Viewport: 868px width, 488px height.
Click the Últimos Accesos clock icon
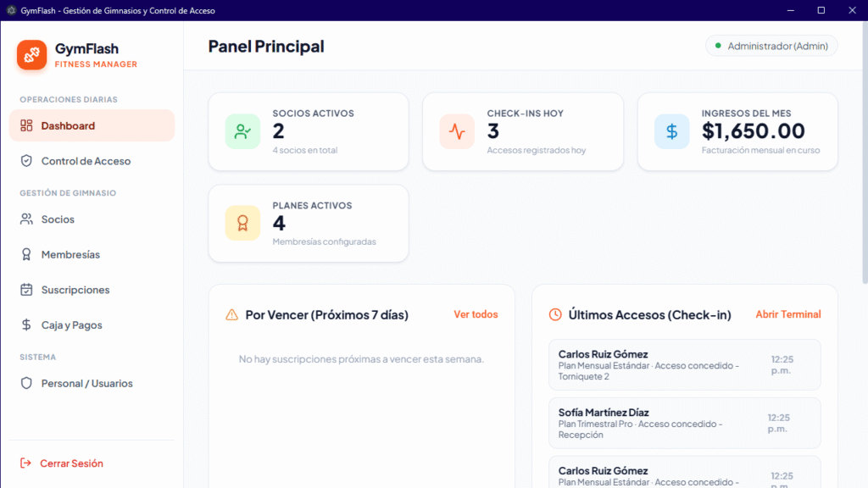pos(555,315)
